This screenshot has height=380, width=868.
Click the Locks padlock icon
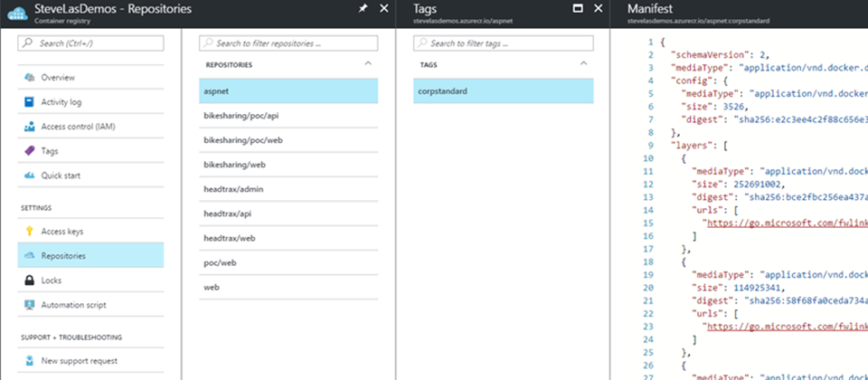[x=29, y=280]
